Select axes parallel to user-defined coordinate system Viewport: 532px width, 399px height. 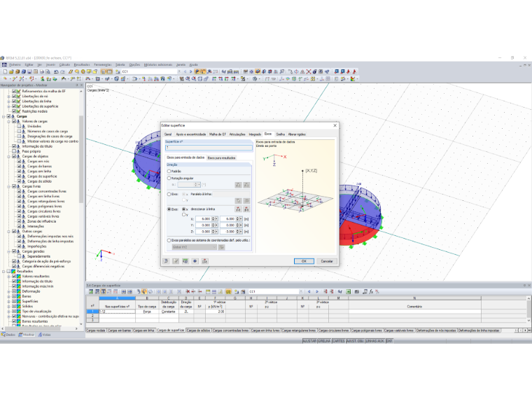click(x=169, y=240)
